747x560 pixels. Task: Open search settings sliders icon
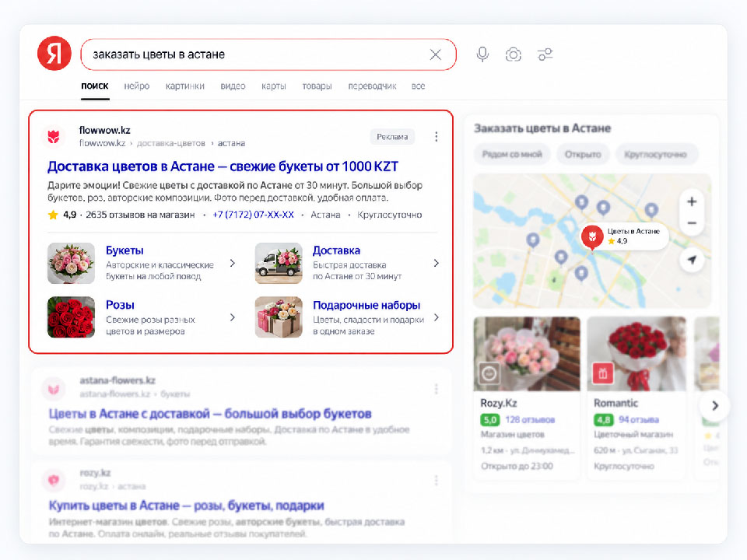[x=545, y=54]
